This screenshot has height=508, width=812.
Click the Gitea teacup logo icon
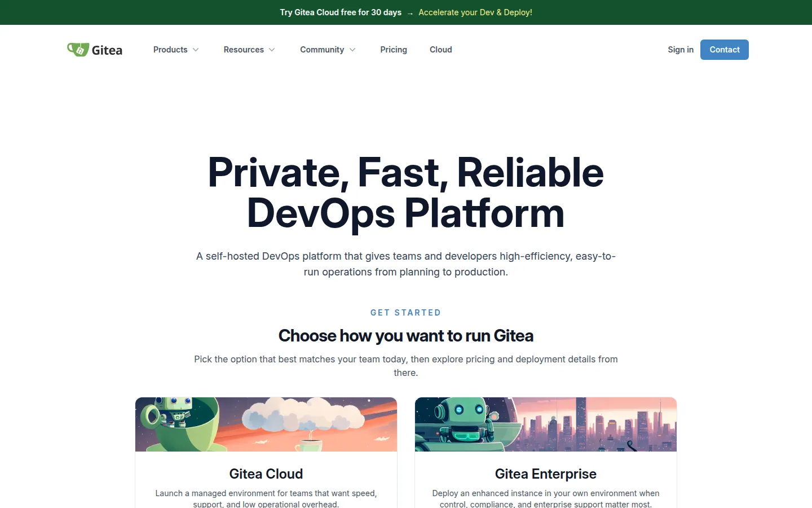tap(78, 50)
